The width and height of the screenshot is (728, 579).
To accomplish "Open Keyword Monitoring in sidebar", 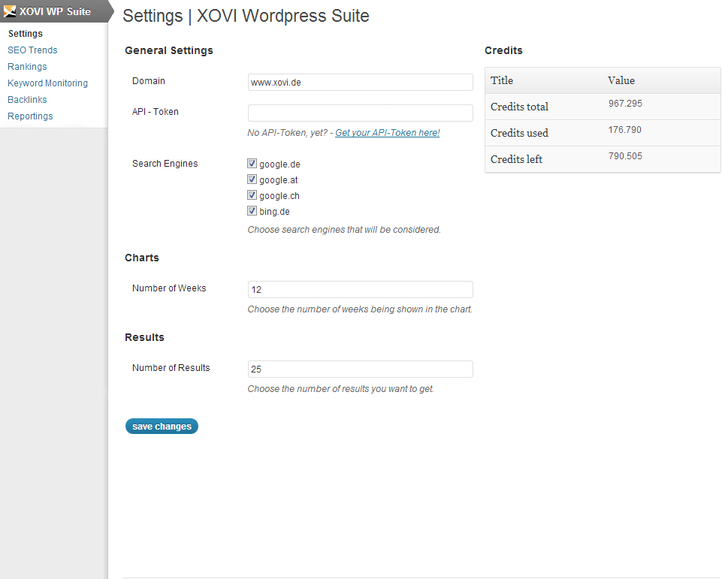I will (47, 83).
